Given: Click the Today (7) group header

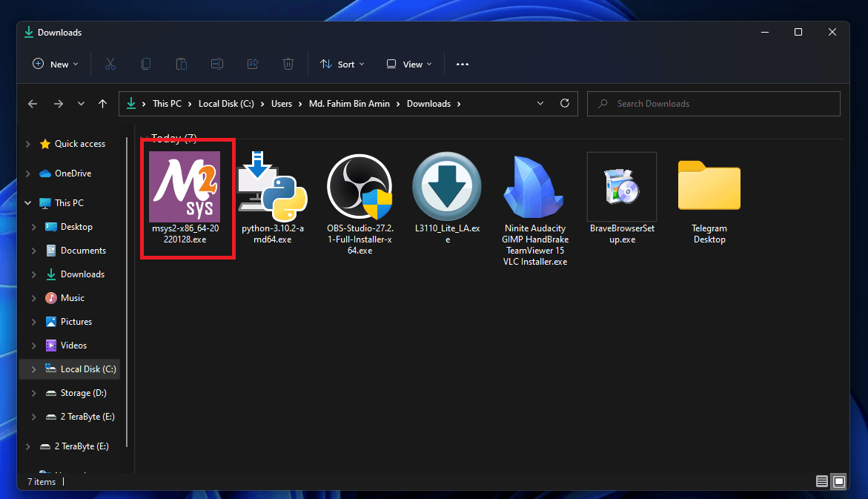Looking at the screenshot, I should [x=173, y=138].
